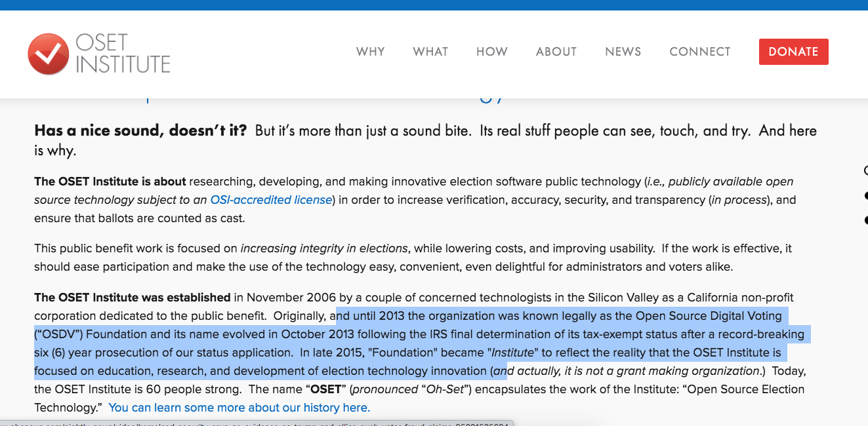Click the bold text 'The OSET Institute was established'
The image size is (868, 426).
[x=133, y=298]
